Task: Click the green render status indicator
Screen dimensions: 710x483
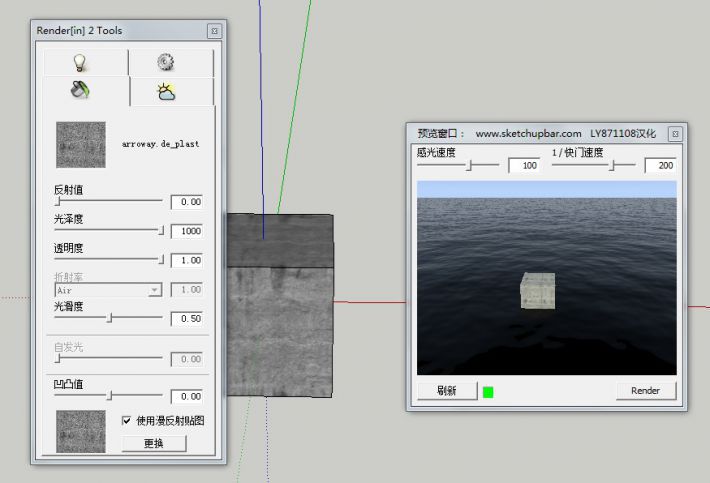Action: (488, 391)
